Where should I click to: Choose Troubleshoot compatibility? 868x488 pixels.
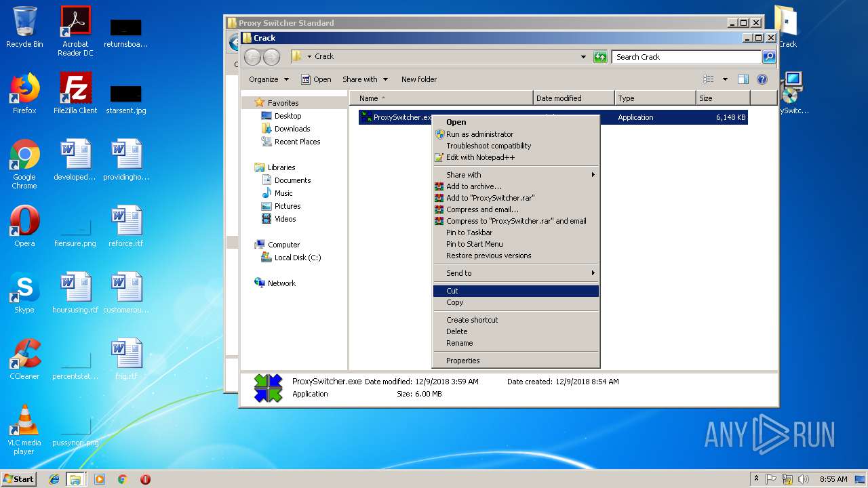tap(516, 146)
